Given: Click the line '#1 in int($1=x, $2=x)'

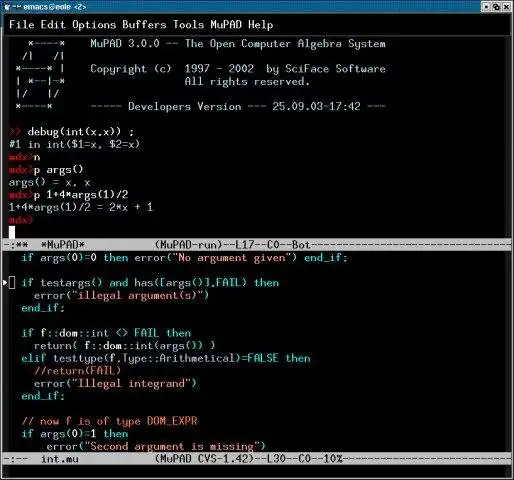Looking at the screenshot, I should point(74,145).
